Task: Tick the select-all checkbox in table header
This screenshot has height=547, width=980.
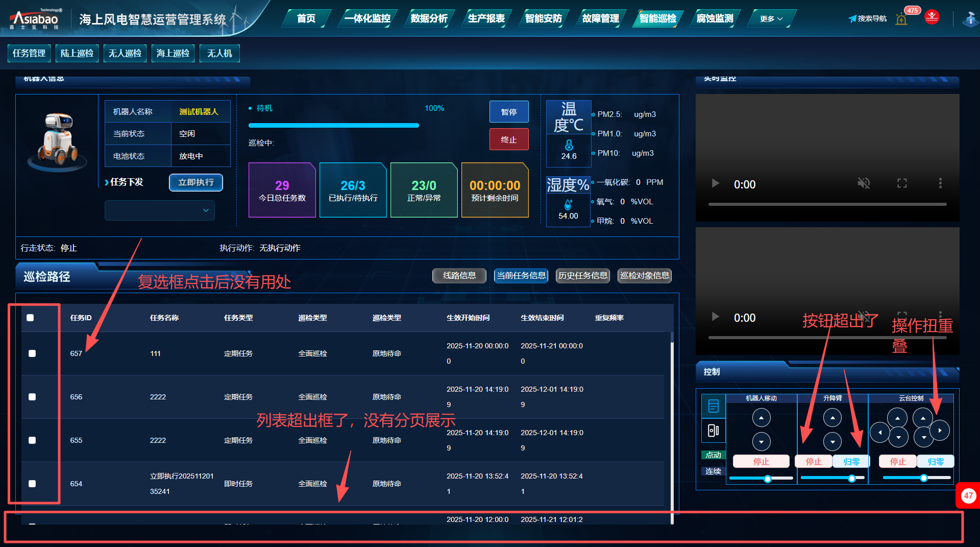Action: pos(30,318)
